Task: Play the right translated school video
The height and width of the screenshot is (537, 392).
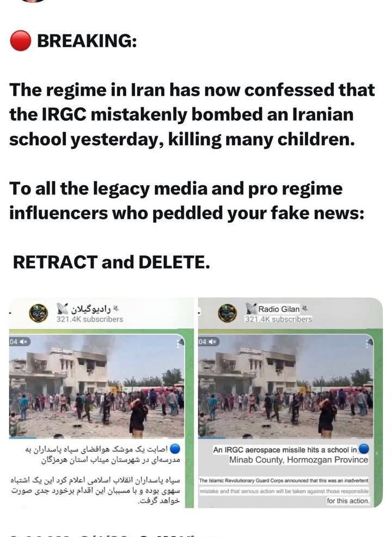Action: coord(285,386)
